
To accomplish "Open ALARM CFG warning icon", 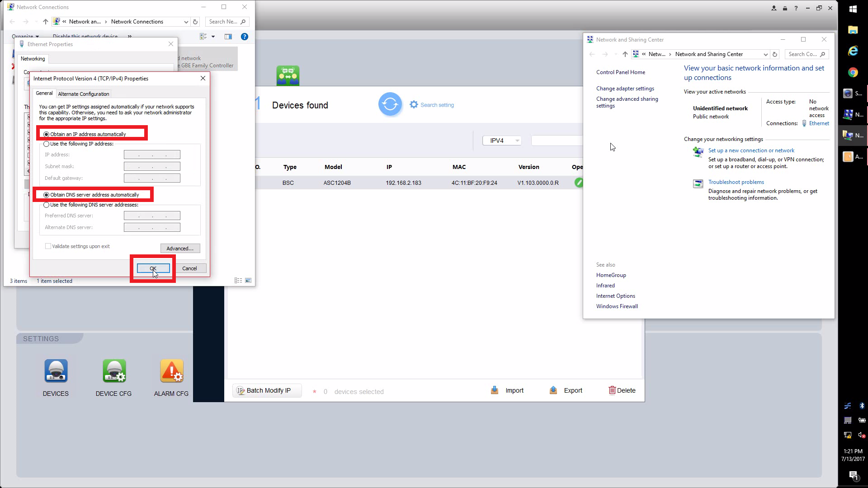I will (171, 371).
